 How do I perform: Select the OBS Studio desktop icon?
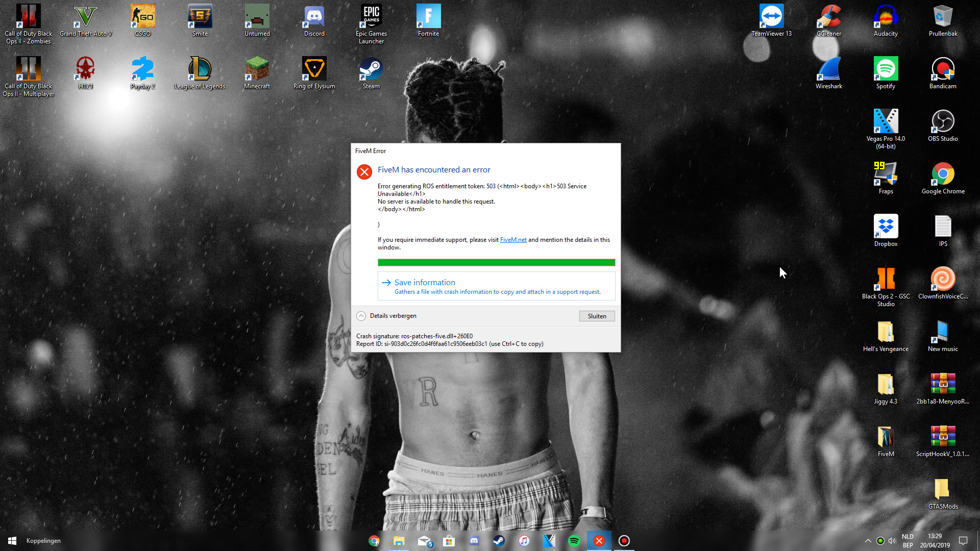click(943, 126)
